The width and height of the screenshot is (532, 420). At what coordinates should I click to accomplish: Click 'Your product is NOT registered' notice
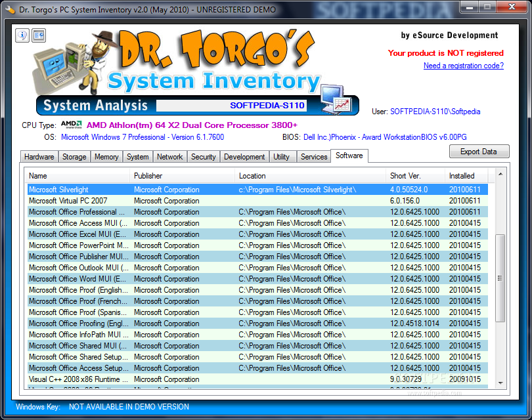point(446,53)
